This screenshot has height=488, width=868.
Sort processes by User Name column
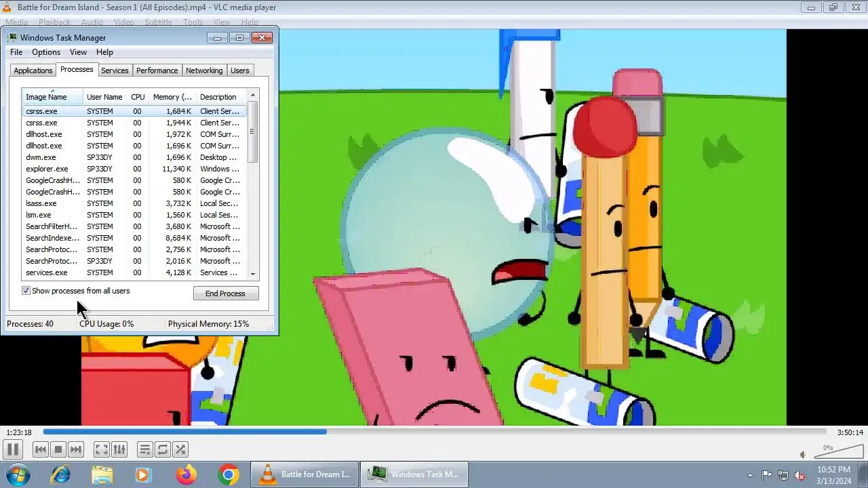105,97
